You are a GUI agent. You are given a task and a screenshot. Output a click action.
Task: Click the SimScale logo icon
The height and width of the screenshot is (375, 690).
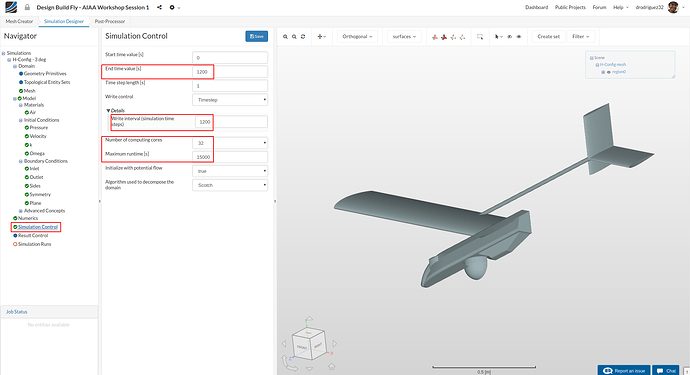[11, 7]
